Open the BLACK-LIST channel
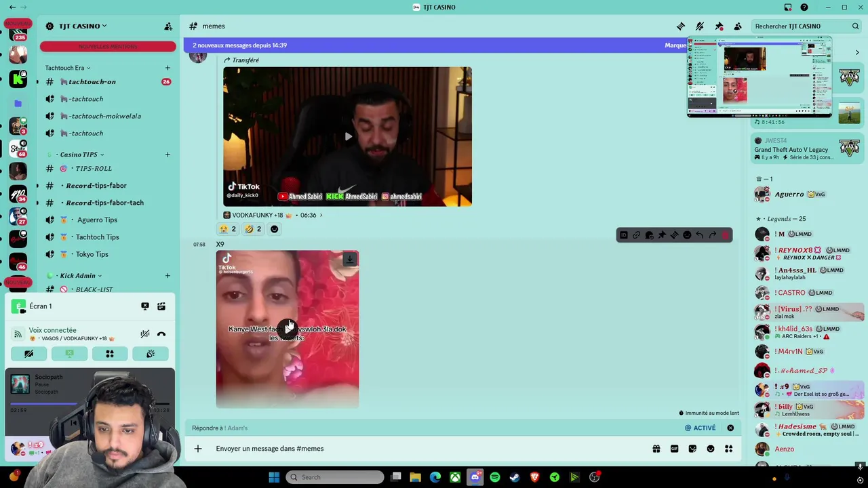 (x=108, y=289)
